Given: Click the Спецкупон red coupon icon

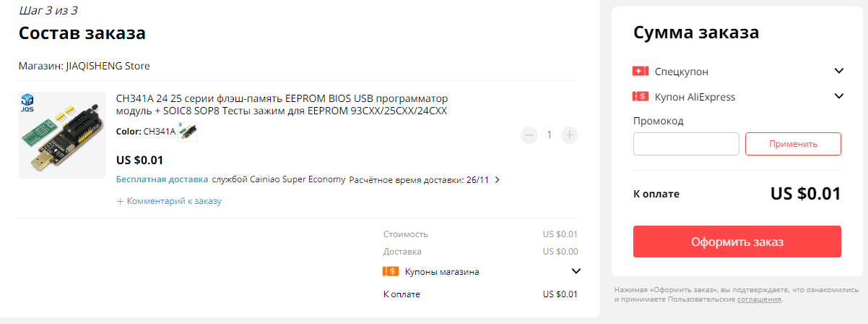Looking at the screenshot, I should [641, 72].
